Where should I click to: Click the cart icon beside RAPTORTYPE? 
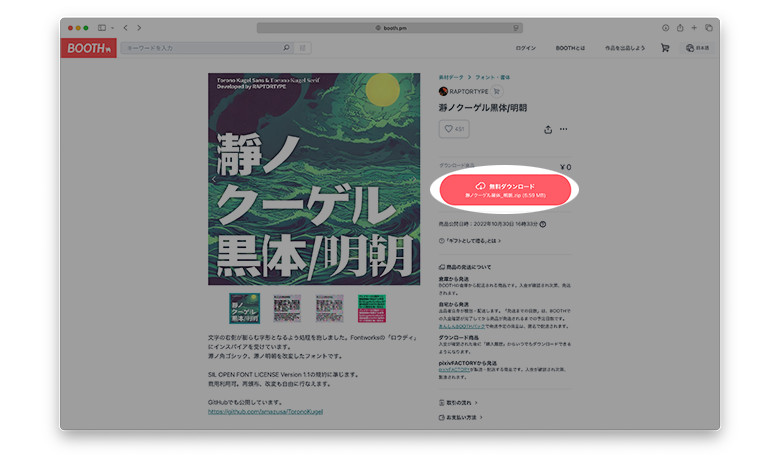tap(496, 91)
